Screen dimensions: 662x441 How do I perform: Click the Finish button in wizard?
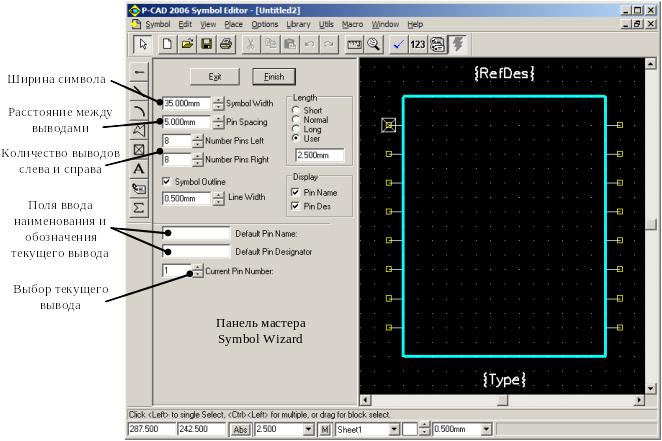click(274, 77)
